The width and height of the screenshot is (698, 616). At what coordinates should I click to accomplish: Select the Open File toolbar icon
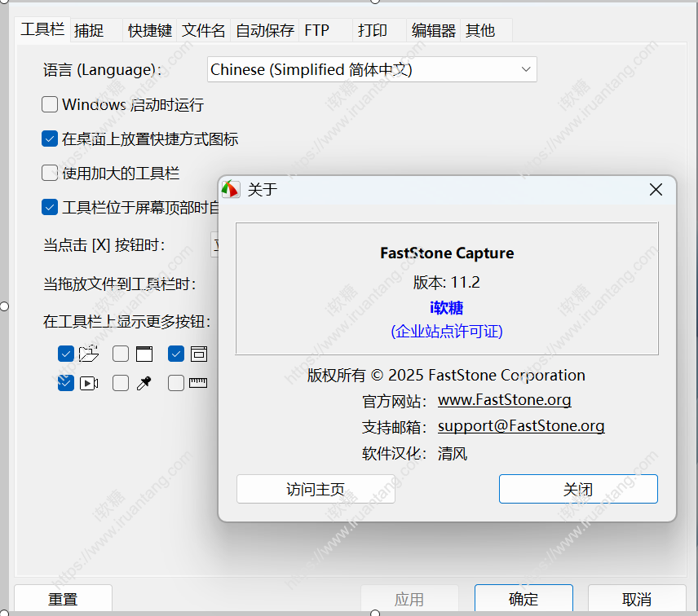pyautogui.click(x=90, y=354)
